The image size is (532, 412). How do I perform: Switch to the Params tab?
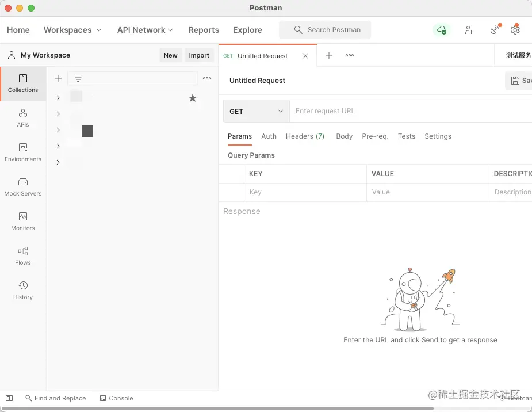pos(239,136)
